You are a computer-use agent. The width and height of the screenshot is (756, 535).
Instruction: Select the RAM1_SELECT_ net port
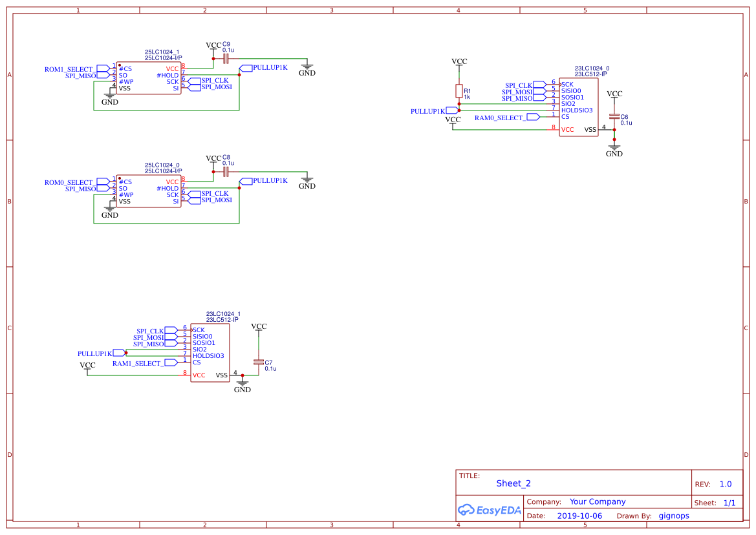pos(171,362)
